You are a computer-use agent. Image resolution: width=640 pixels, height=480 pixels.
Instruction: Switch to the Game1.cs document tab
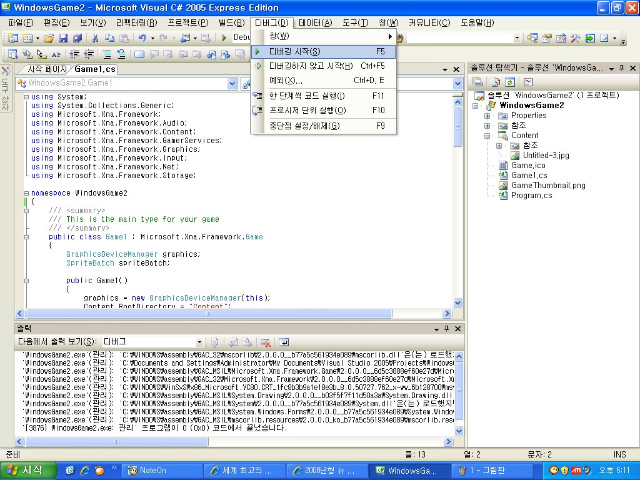[x=95, y=69]
